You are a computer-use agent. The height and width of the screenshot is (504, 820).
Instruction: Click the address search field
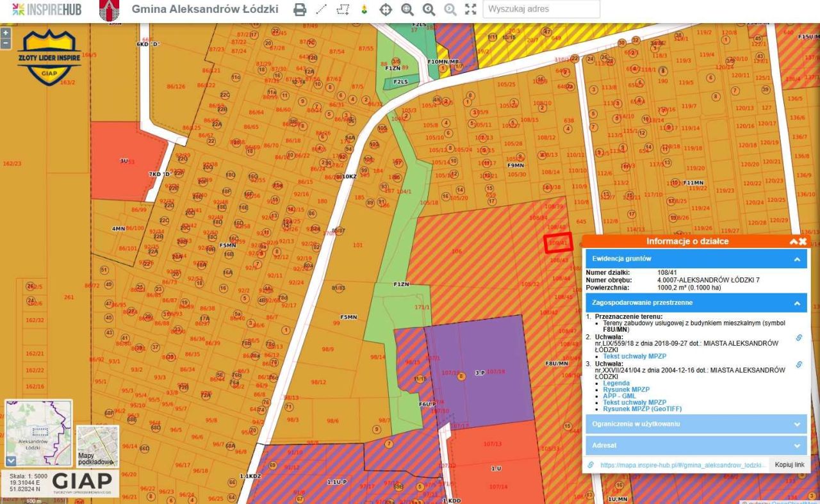541,9
